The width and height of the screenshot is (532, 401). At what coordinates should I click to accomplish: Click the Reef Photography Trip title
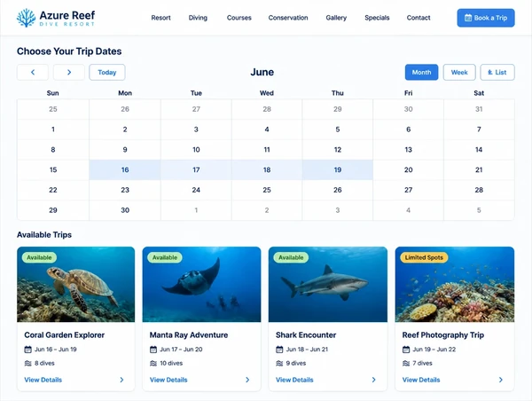[x=443, y=335]
